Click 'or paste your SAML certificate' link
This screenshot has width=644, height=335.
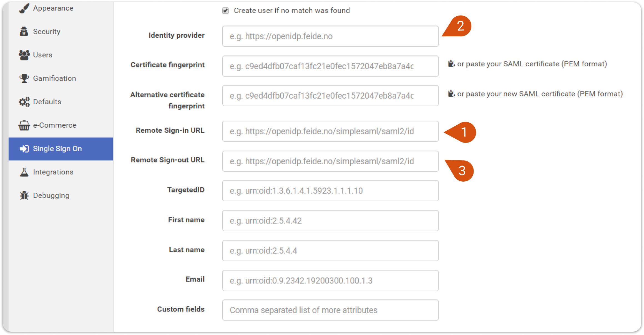point(532,64)
